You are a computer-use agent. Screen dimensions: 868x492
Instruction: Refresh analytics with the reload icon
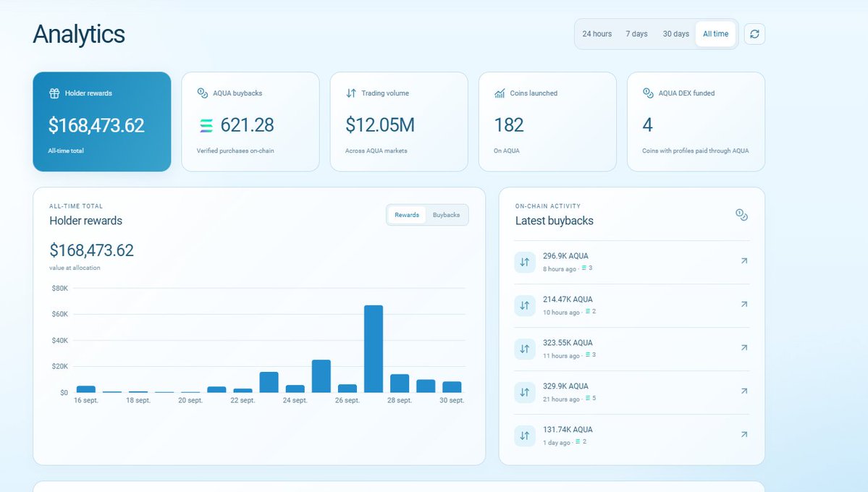point(754,34)
